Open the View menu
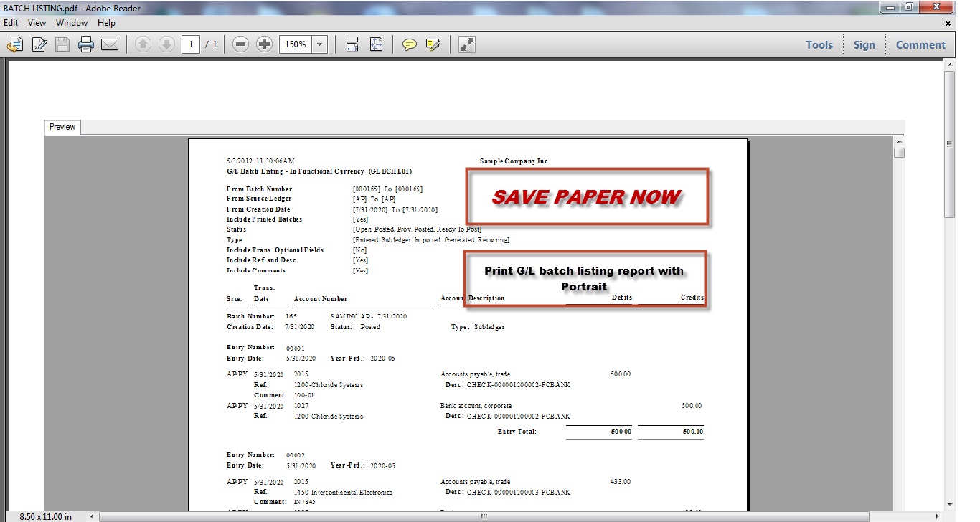The image size is (980, 522). click(x=37, y=23)
